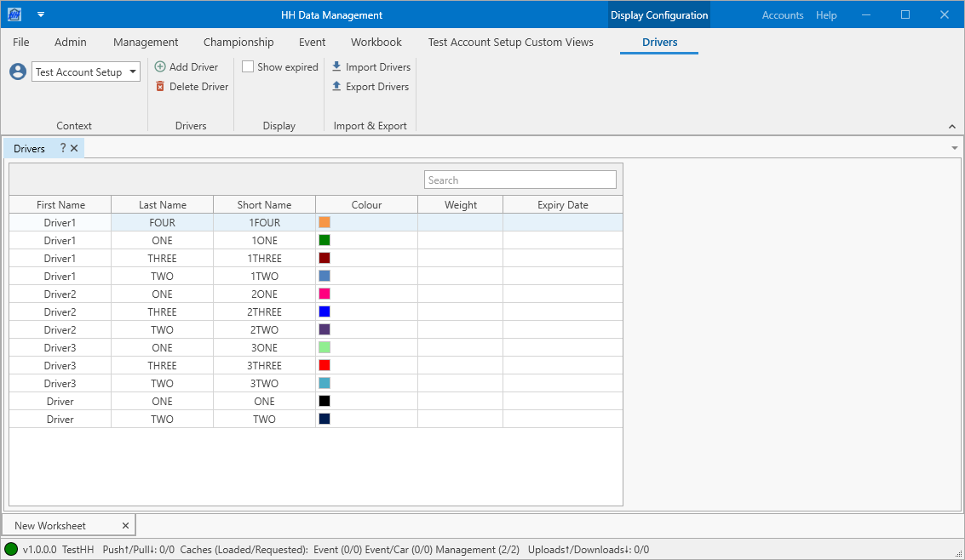Open the Championship ribbon tab

click(x=238, y=42)
